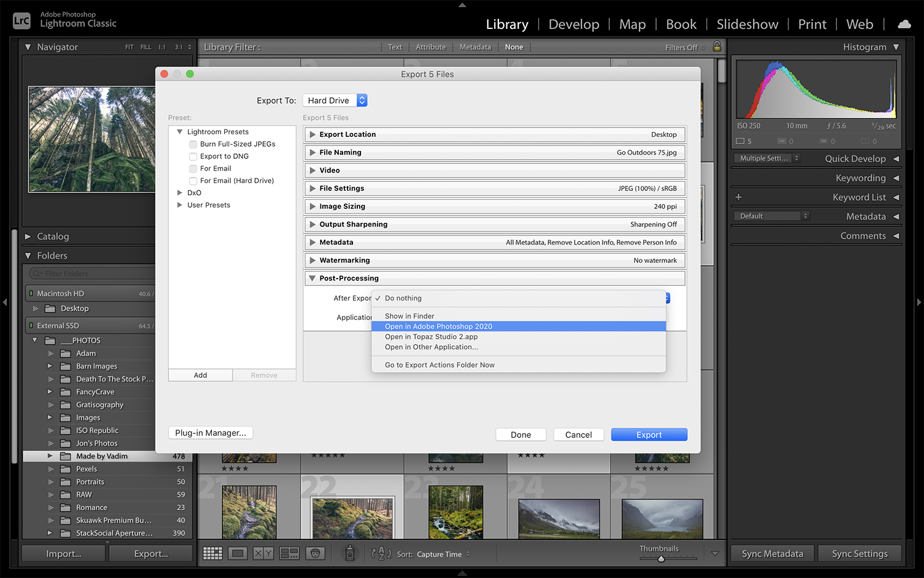This screenshot has width=924, height=578.
Task: Choose Open in Topaz Studio 2.app
Action: 519,337
